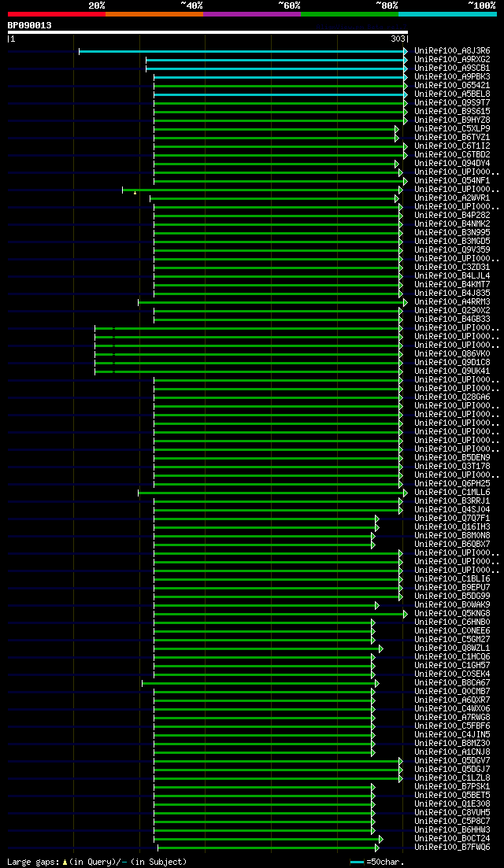Click the purple ~60% identity legend segment
504x868 pixels.
[252, 14]
